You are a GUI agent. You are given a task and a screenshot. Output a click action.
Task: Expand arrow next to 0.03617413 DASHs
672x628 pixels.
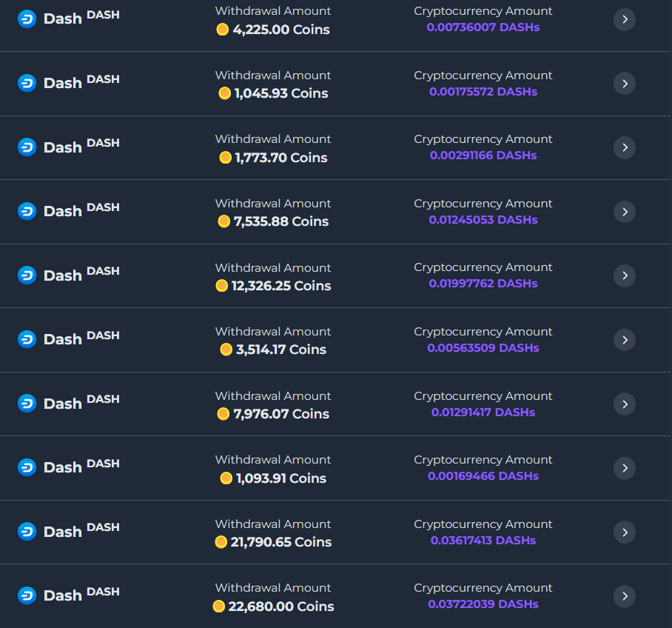click(625, 532)
